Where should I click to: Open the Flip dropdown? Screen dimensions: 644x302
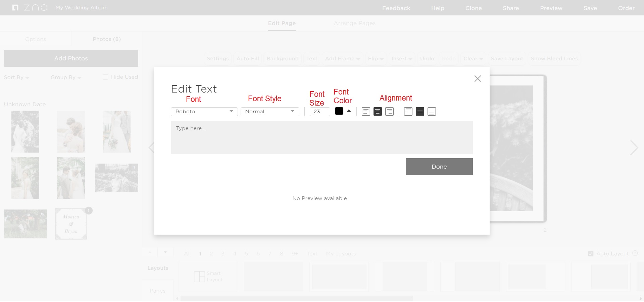[x=376, y=59]
